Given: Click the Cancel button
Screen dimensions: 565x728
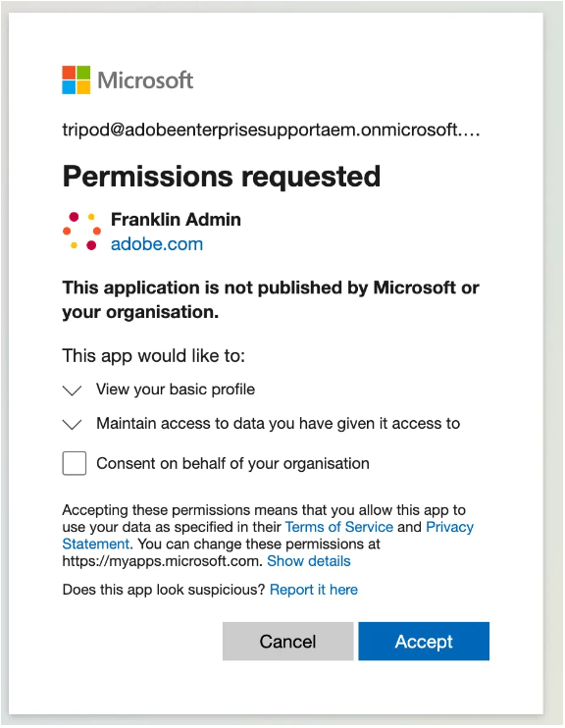Looking at the screenshot, I should click(x=287, y=642).
